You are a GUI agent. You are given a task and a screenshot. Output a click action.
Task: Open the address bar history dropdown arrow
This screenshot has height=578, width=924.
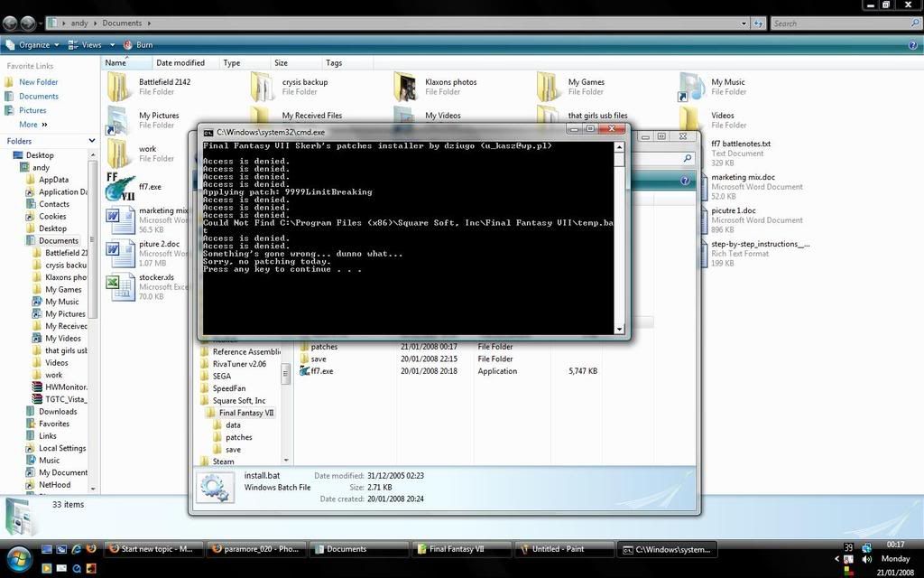pos(744,23)
